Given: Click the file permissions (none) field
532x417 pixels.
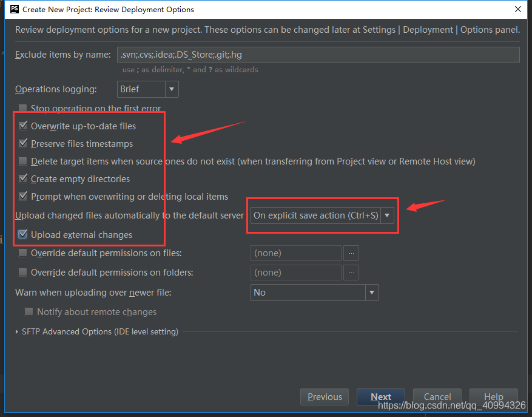Looking at the screenshot, I should (x=296, y=253).
